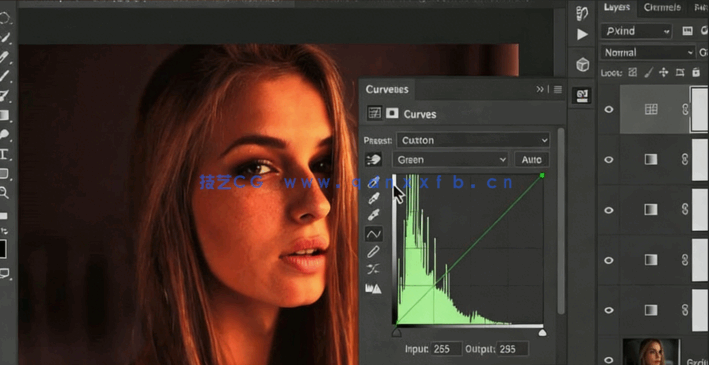Select the Type tool (T icon)

[x=4, y=154]
